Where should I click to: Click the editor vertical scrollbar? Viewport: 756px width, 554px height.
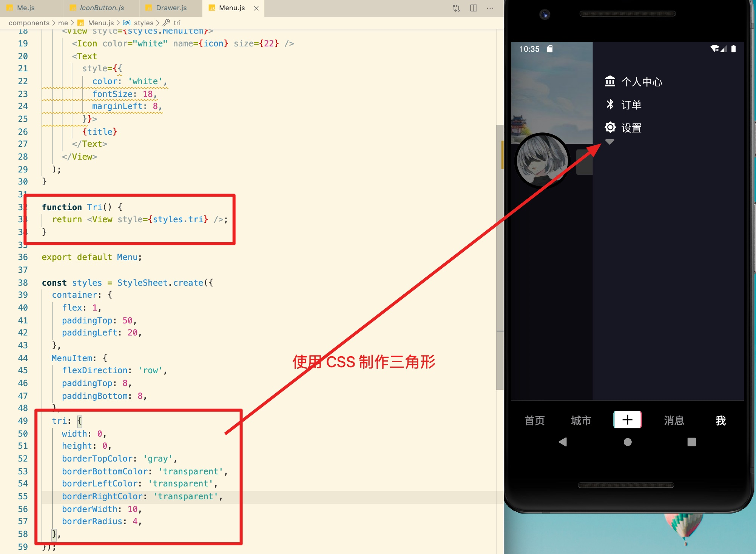coord(500,257)
